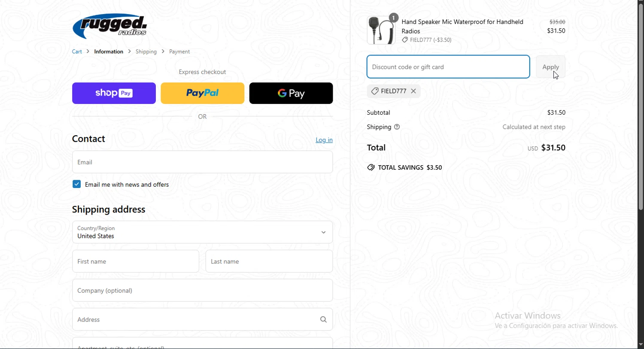Focus the Email input field

[x=203, y=162]
